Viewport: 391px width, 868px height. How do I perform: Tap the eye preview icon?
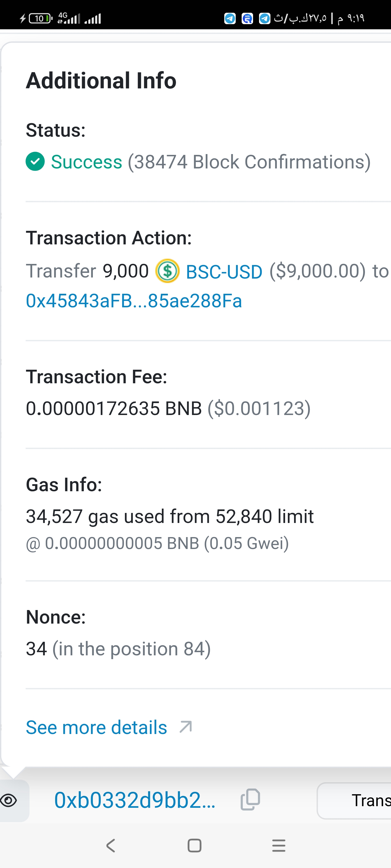[9, 800]
